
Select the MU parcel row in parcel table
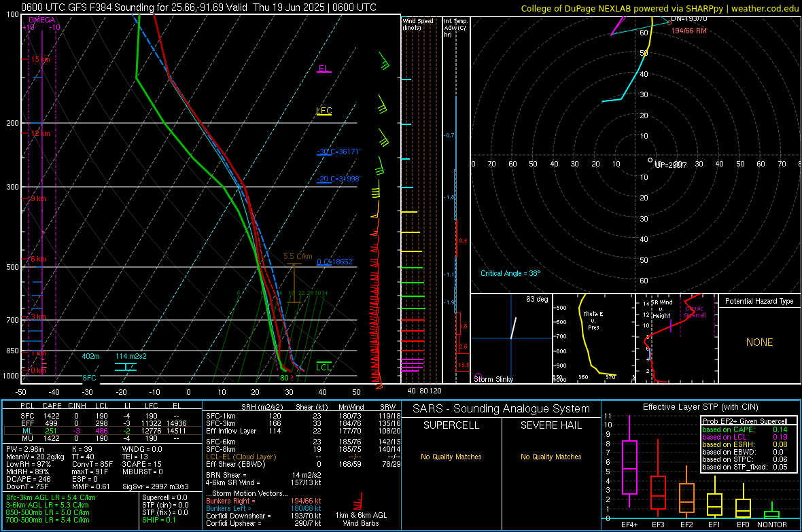click(101, 438)
